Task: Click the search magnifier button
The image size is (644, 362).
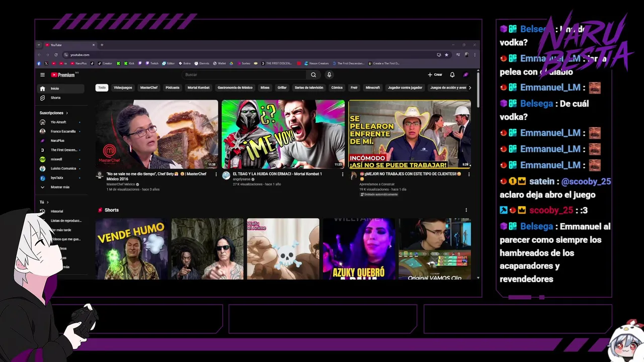Action: [313, 75]
